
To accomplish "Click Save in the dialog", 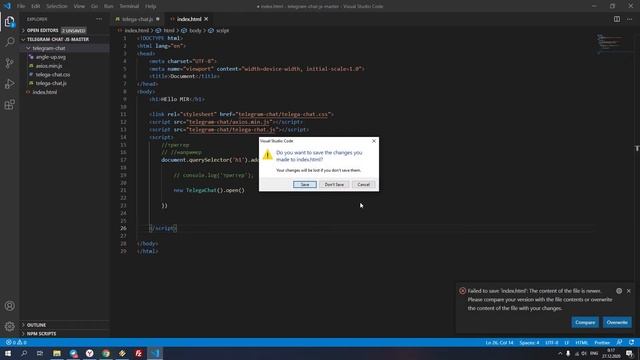I will coord(305,184).
